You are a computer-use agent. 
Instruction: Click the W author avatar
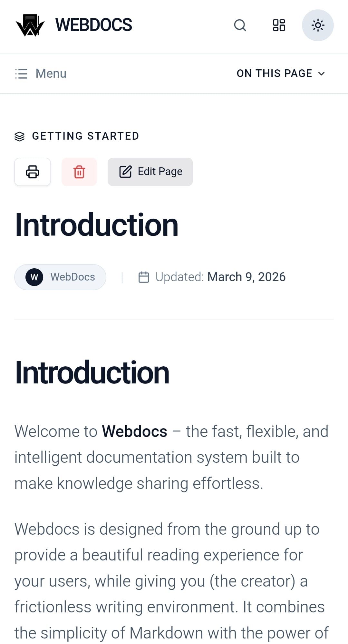tap(34, 277)
